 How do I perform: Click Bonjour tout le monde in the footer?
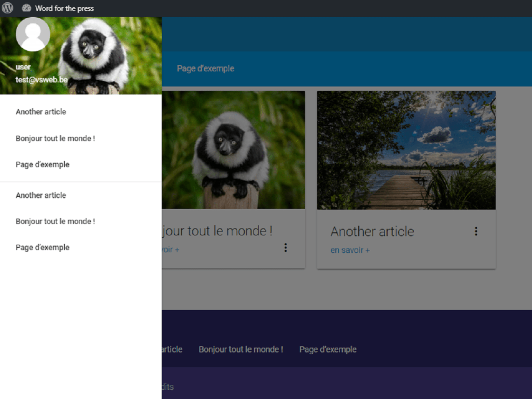coord(241,349)
